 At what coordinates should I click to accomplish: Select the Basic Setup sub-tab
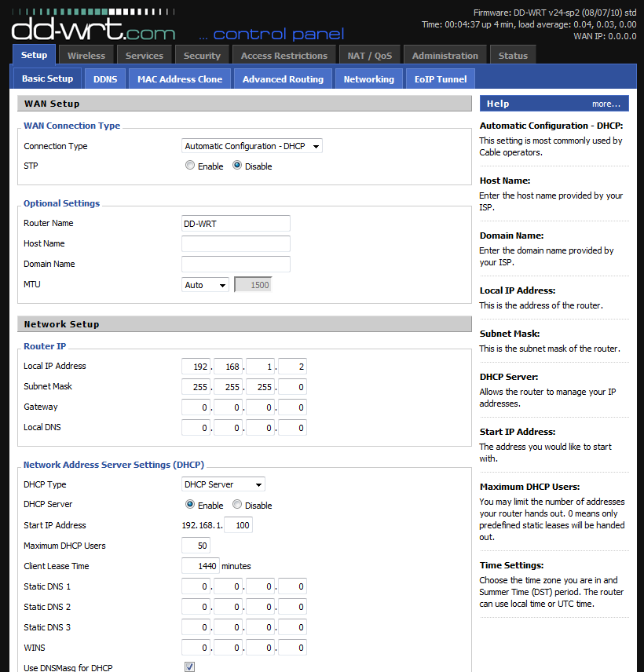click(x=47, y=79)
